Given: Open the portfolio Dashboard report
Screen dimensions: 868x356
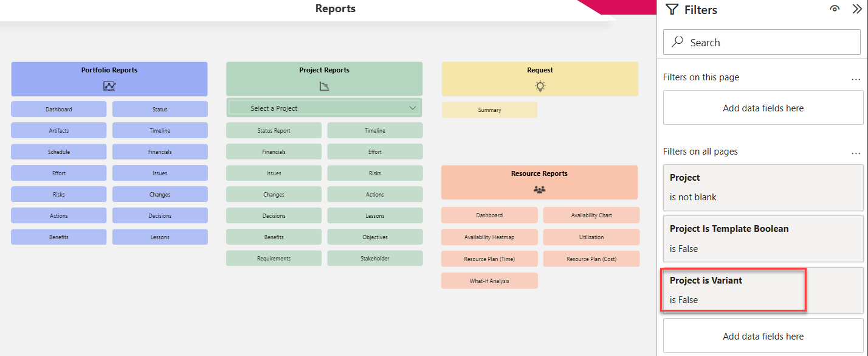Looking at the screenshot, I should click(x=58, y=110).
